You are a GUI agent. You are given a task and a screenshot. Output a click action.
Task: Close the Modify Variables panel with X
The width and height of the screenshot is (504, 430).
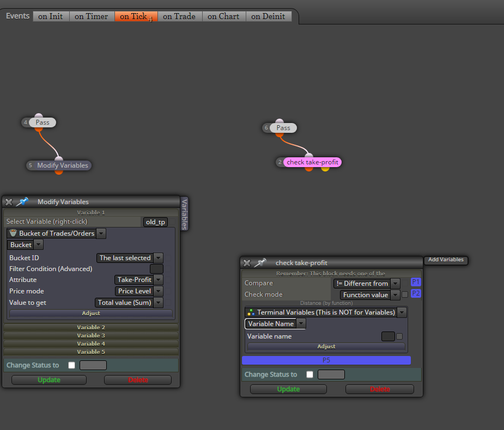click(x=9, y=202)
